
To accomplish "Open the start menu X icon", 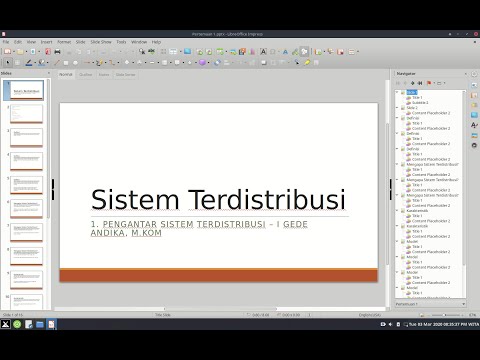I will 5,324.
